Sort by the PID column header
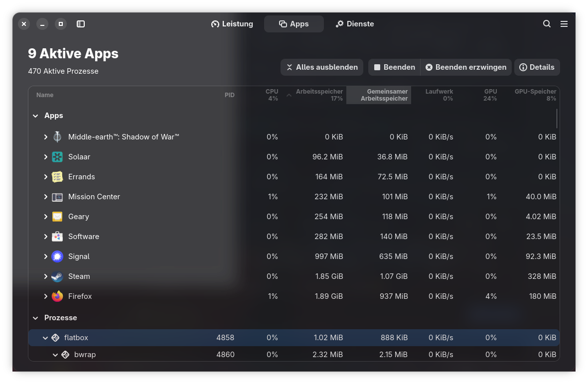The height and width of the screenshot is (384, 588). pos(230,95)
